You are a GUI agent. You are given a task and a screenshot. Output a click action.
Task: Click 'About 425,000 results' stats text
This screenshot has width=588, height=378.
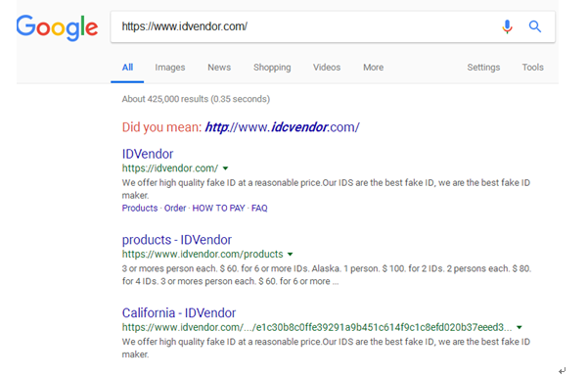(196, 99)
